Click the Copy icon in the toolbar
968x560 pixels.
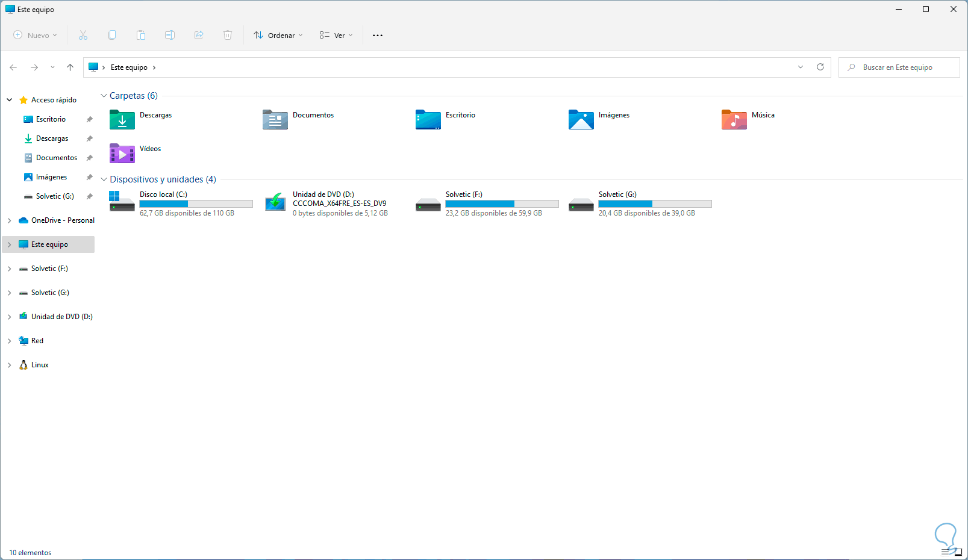tap(112, 35)
